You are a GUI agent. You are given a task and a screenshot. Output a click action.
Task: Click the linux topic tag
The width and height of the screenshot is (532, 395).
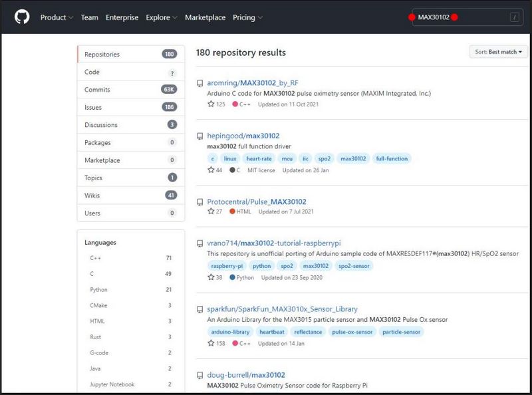[230, 158]
